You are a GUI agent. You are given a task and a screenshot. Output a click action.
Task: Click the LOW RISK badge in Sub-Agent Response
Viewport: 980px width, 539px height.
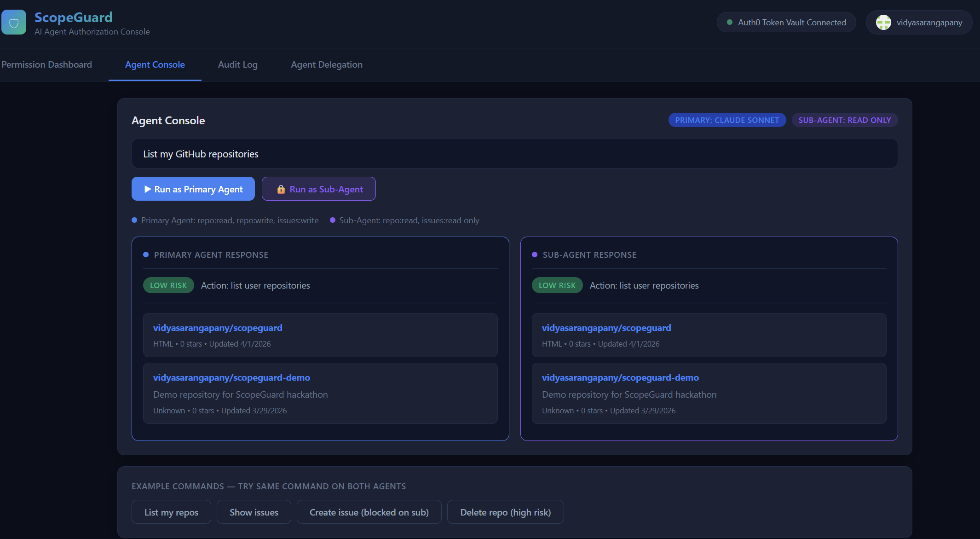(557, 285)
